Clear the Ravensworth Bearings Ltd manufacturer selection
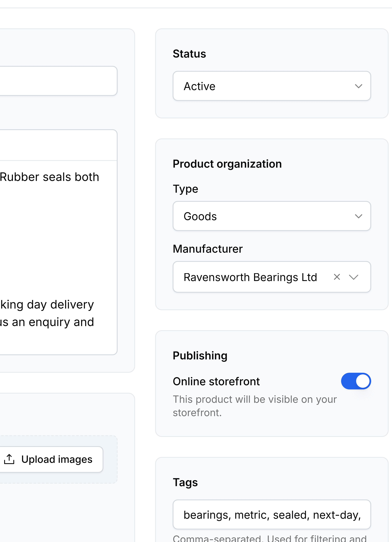 [337, 277]
